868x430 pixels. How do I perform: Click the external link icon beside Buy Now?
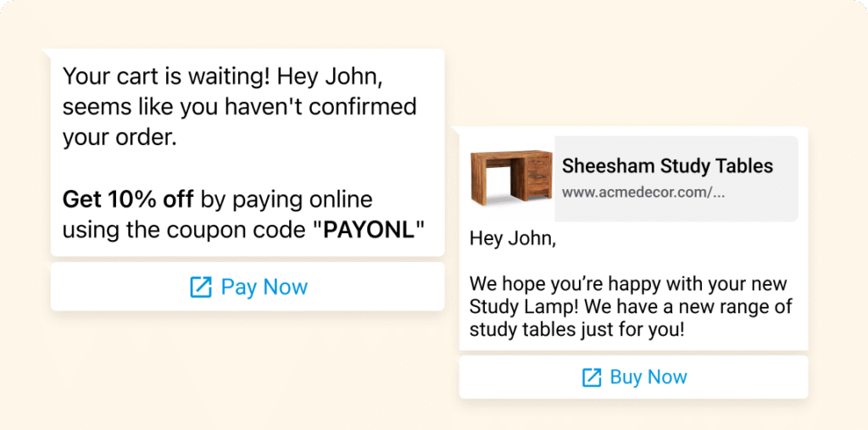click(x=591, y=377)
